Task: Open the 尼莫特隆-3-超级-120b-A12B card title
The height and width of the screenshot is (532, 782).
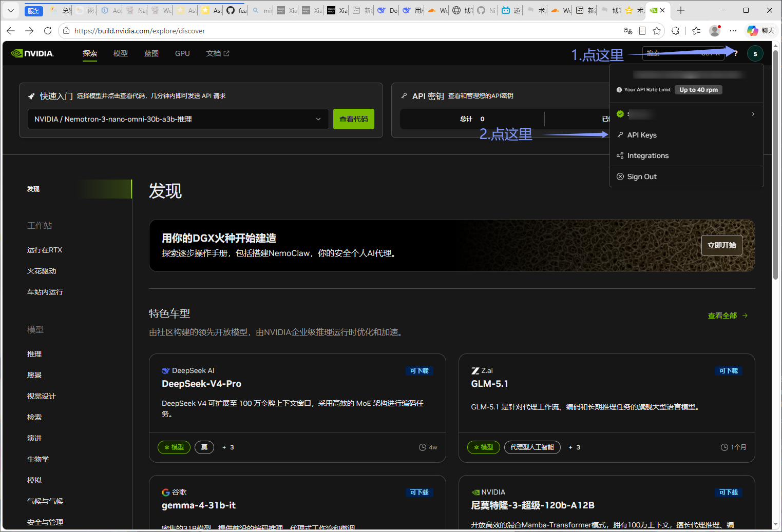Action: pyautogui.click(x=532, y=505)
